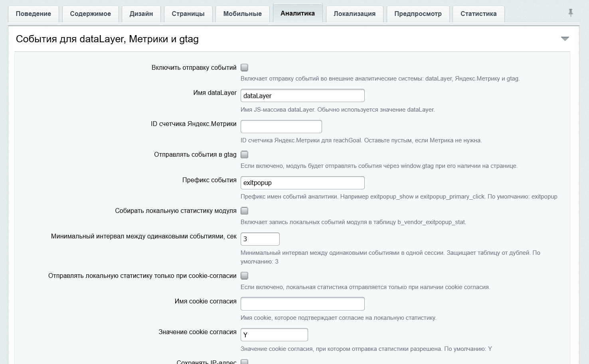589x364 pixels.
Task: Toggle the Сохранять IP-адрес checkbox
Action: 245,362
